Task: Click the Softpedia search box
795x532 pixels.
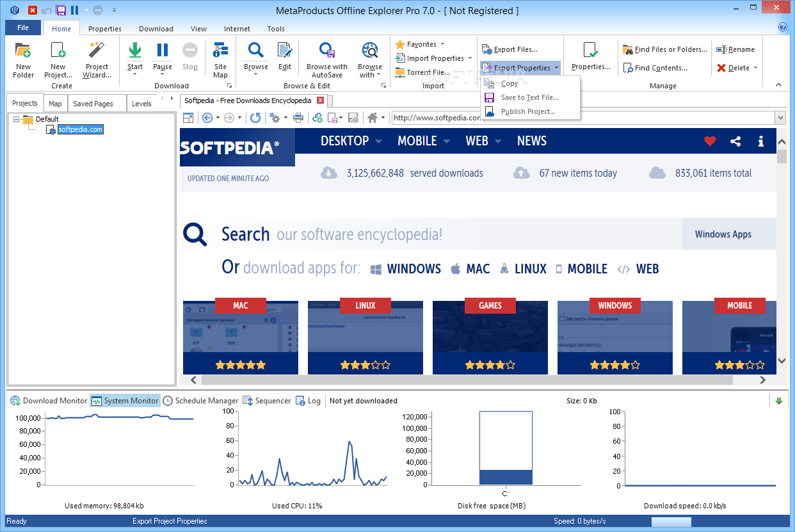Action: 452,234
